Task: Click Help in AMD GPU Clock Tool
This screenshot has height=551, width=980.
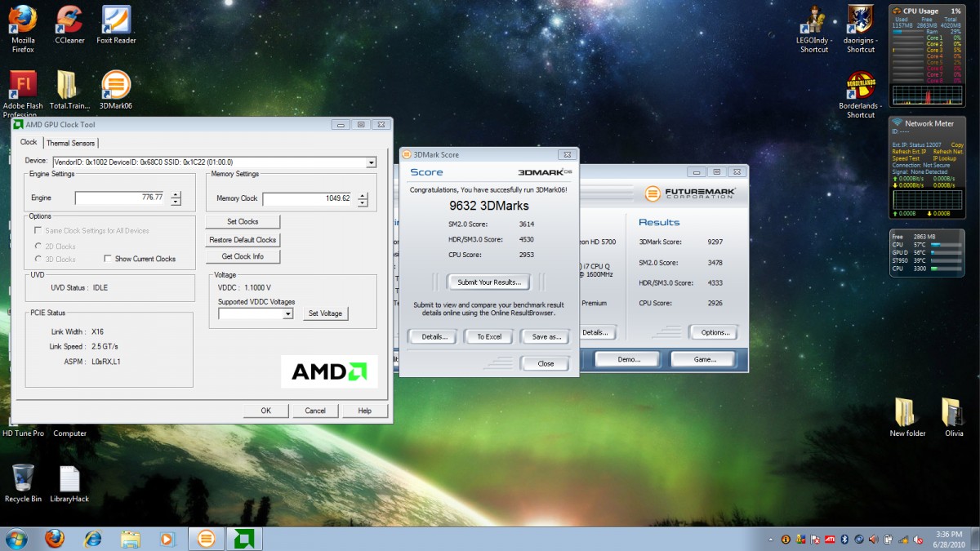Action: pos(364,411)
